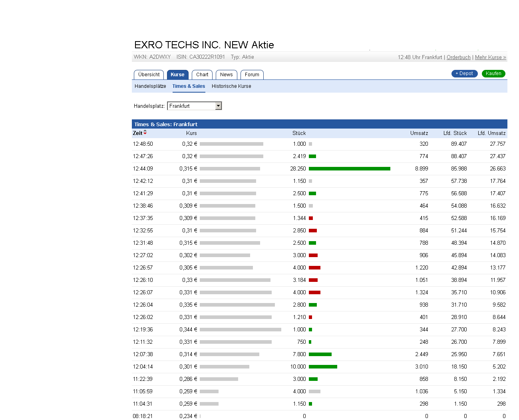Select the News tab
Image resolution: width=519 pixels, height=420 pixels.
pyautogui.click(x=226, y=75)
